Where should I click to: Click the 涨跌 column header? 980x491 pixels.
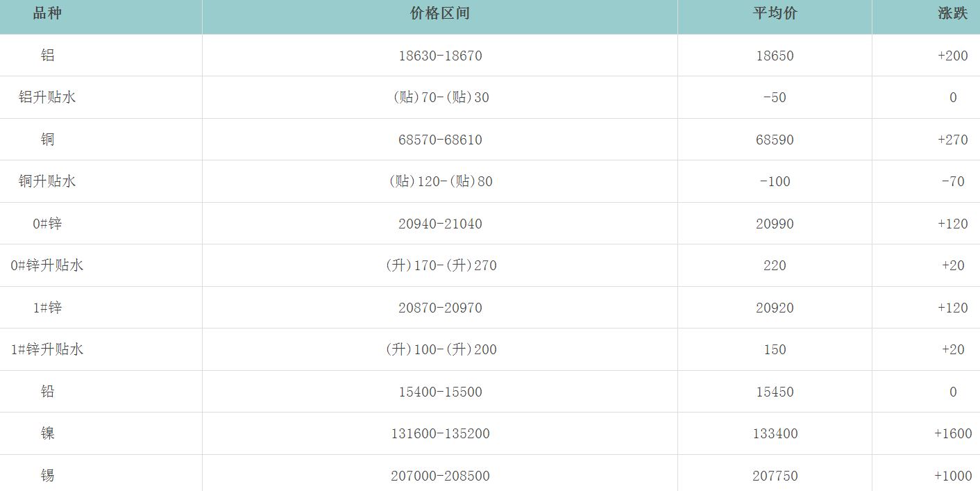point(952,14)
